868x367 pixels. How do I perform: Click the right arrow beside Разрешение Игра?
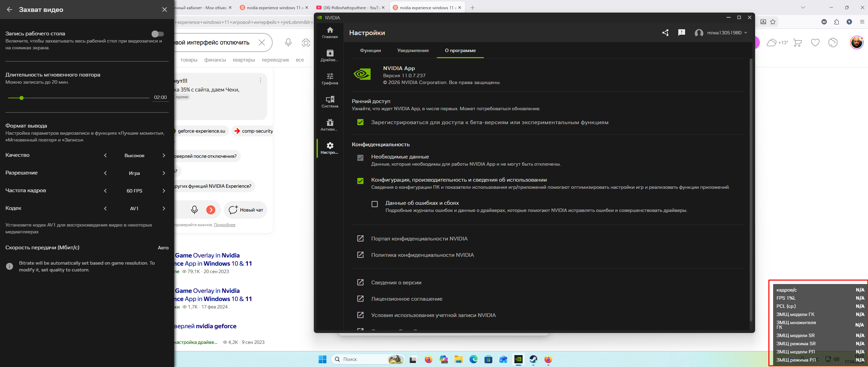click(x=164, y=173)
